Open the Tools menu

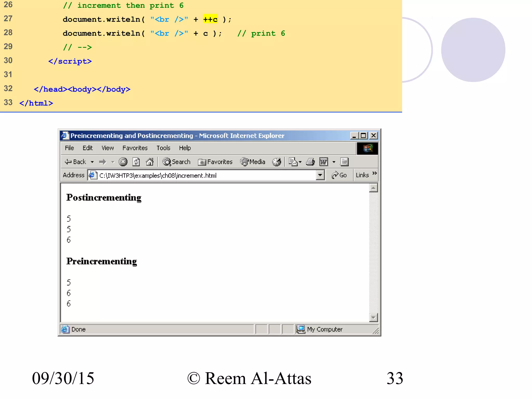point(163,148)
